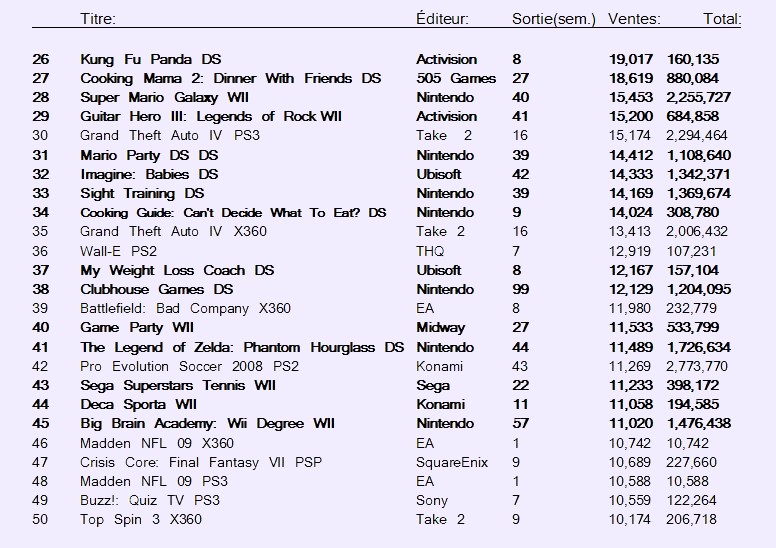
Task: Click The Legend of Zelda: Phantom Hourglass DS
Action: coord(242,347)
